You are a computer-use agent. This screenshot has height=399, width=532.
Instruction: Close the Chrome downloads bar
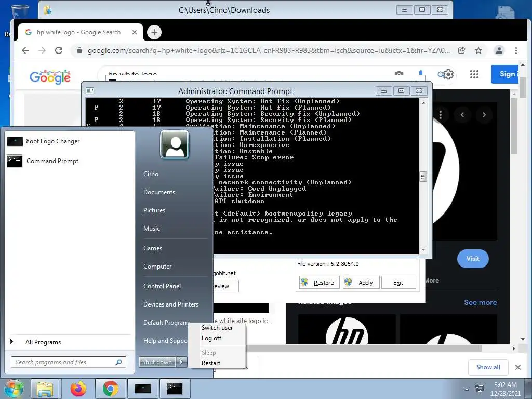[518, 367]
